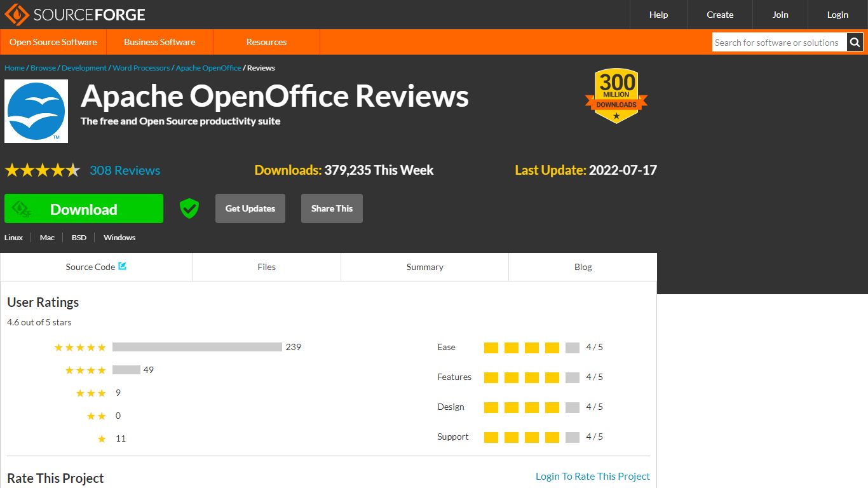Click the 4.6 out of 5 stars text
The image size is (868, 488).
click(x=39, y=322)
